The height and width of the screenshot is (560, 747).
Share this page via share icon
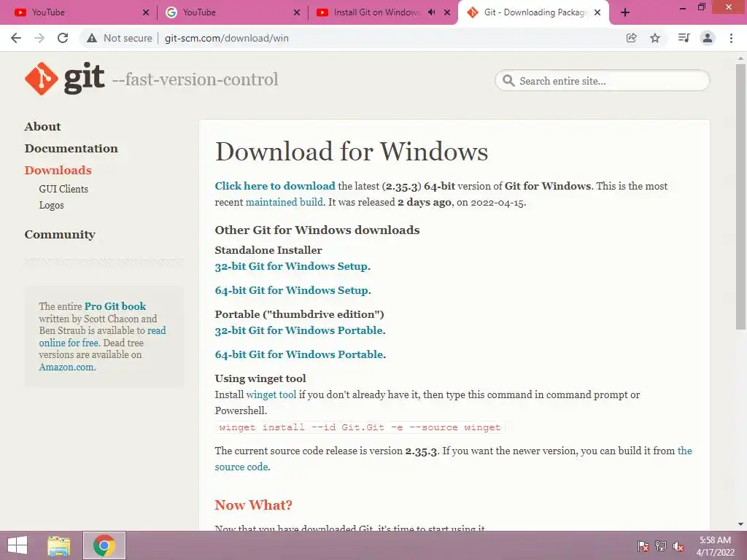click(631, 38)
